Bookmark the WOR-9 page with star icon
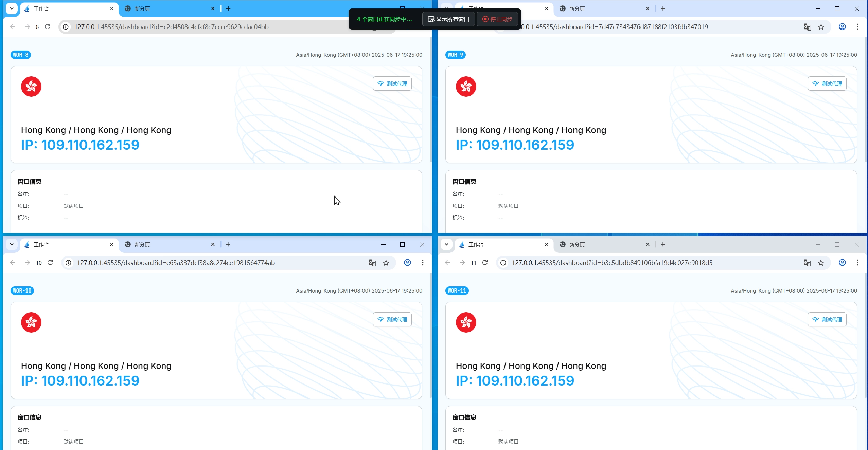Viewport: 868px width, 450px height. (x=821, y=27)
